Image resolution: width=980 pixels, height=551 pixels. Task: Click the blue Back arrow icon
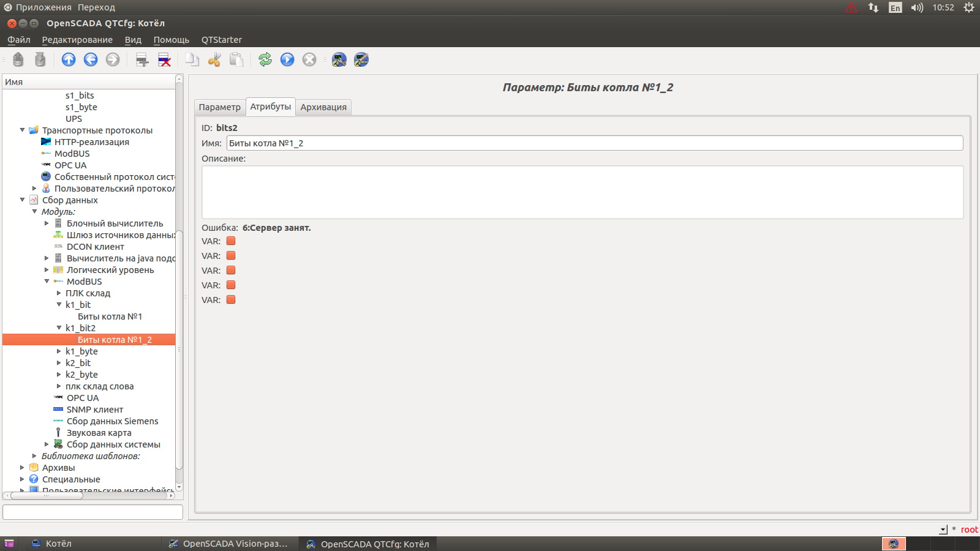pos(91,59)
